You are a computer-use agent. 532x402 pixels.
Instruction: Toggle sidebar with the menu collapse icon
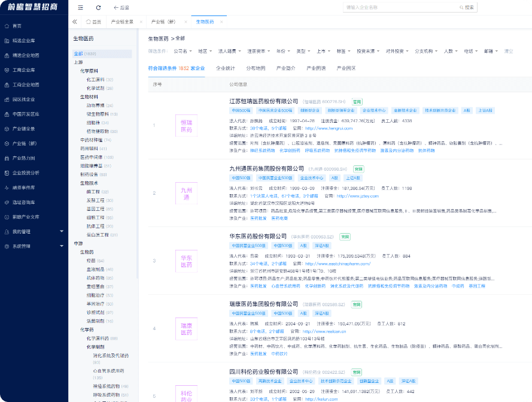[80, 7]
